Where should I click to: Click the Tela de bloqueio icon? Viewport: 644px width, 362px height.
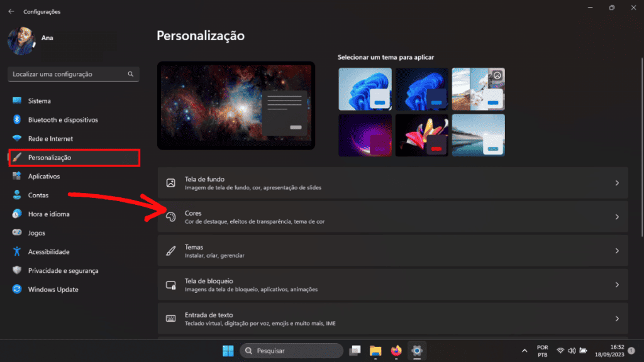pos(171,285)
